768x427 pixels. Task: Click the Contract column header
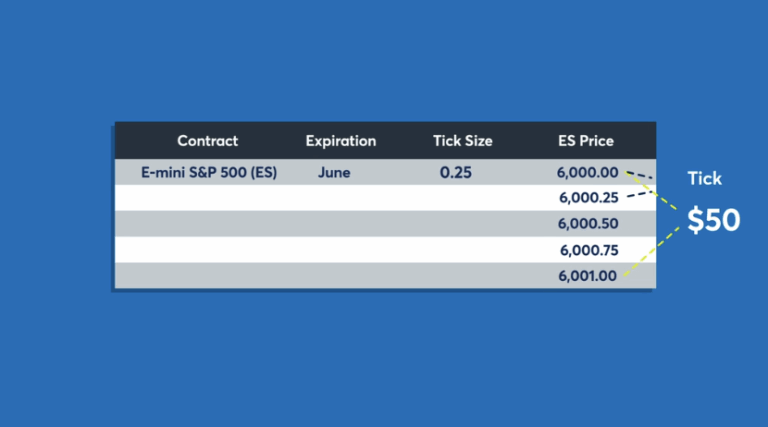(207, 141)
